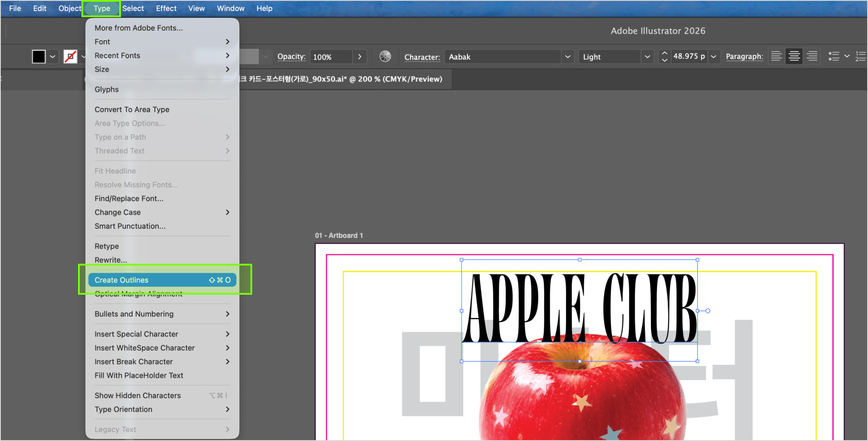Open the Object menu

pos(69,8)
